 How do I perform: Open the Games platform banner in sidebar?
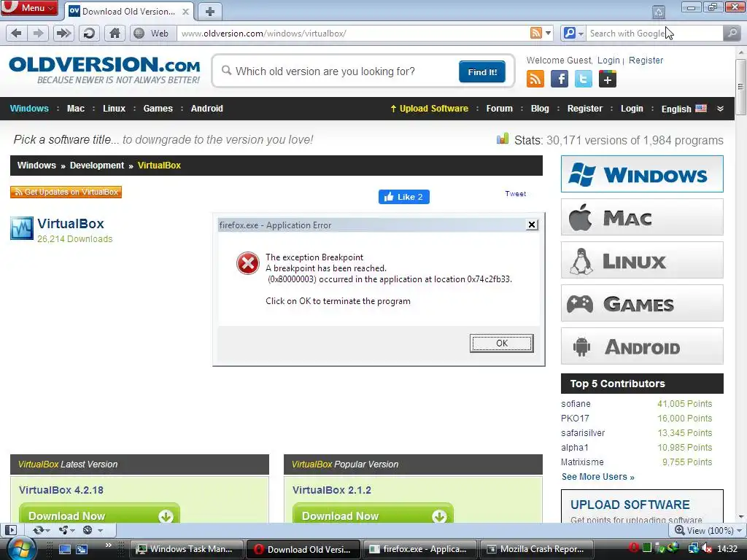tap(642, 303)
